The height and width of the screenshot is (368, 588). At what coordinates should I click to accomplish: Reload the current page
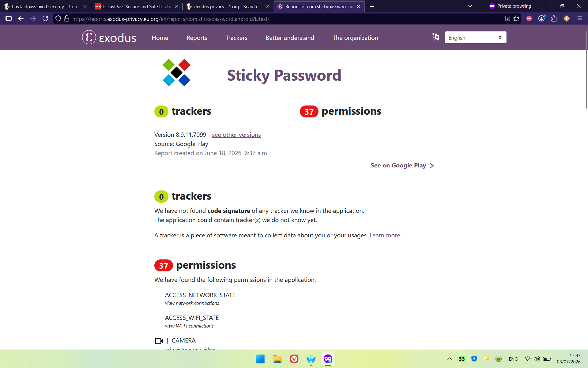click(45, 19)
